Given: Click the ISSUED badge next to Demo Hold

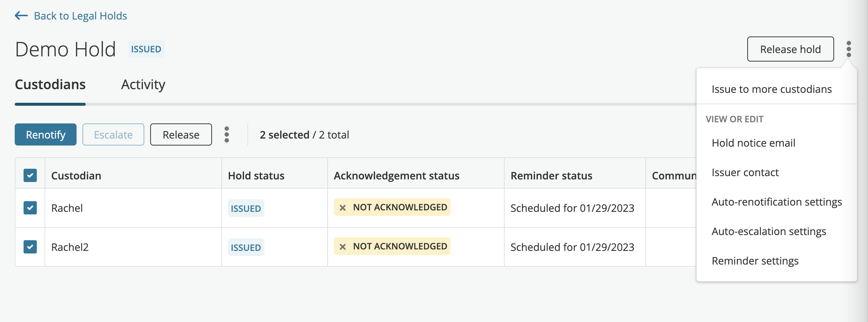Looking at the screenshot, I should (146, 49).
